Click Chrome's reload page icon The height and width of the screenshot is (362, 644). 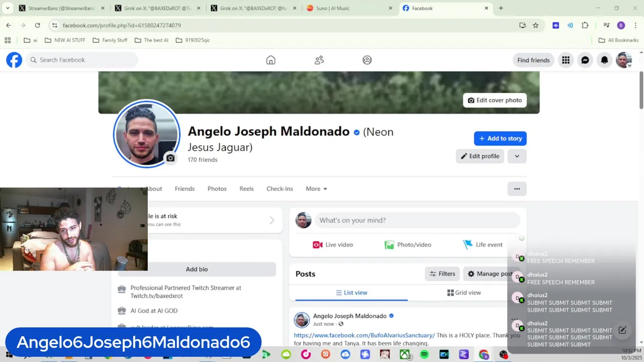click(x=37, y=25)
